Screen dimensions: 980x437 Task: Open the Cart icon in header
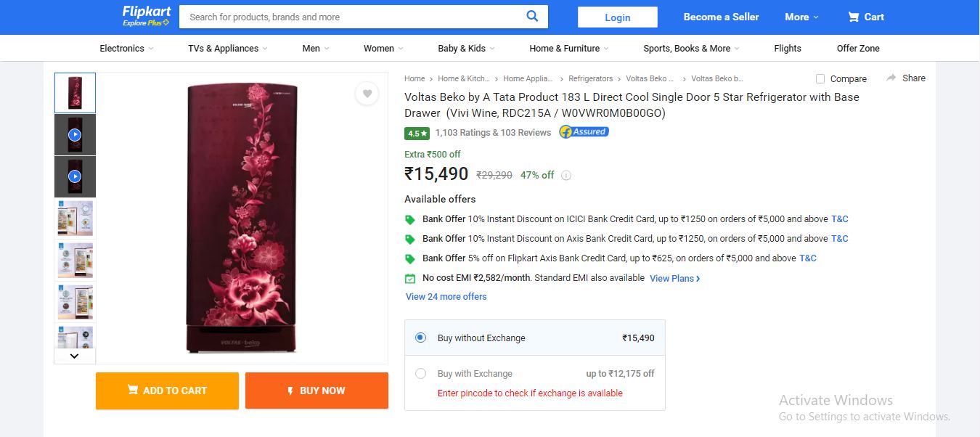pos(854,17)
